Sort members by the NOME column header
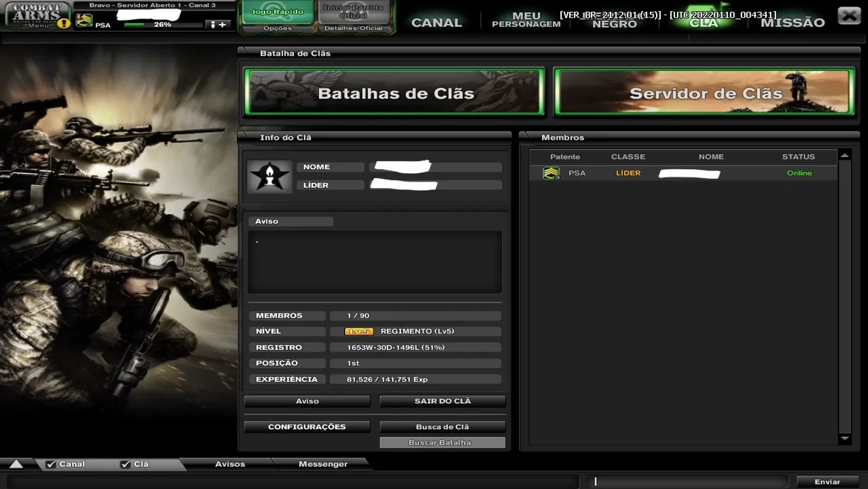Screen dimensions: 868x489 point(711,157)
